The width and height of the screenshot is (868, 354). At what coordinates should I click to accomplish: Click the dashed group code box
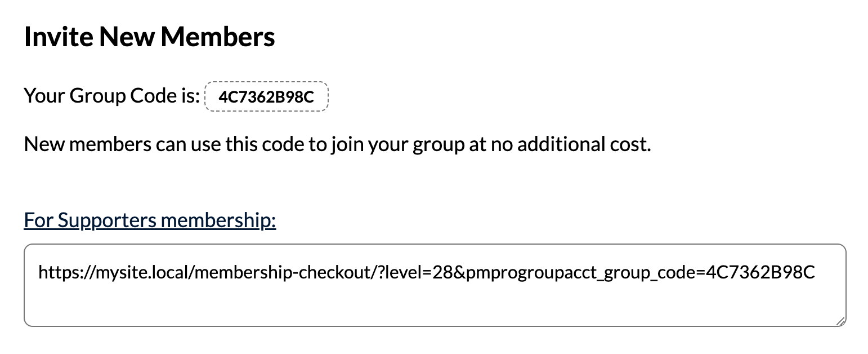pos(266,96)
